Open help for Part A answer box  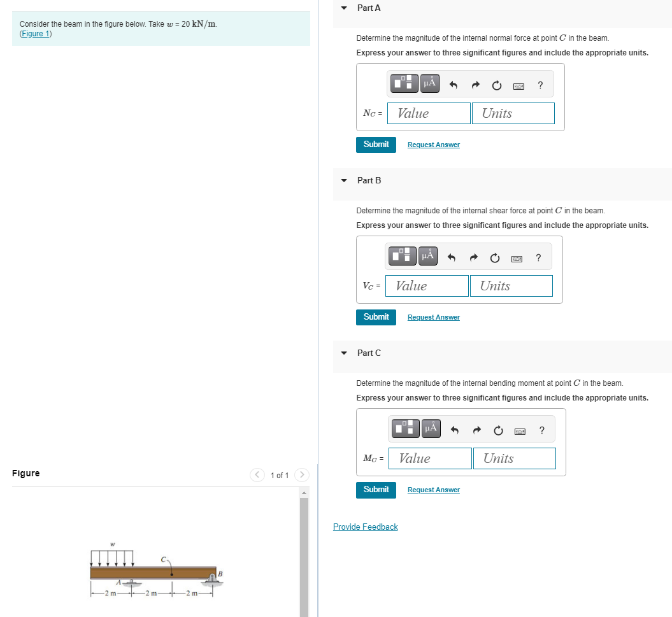[x=540, y=85]
